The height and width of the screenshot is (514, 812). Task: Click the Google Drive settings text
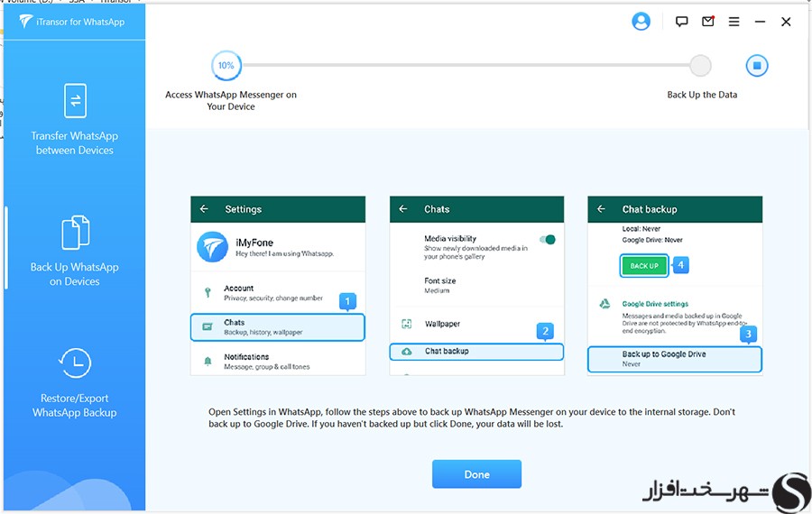pyautogui.click(x=655, y=304)
